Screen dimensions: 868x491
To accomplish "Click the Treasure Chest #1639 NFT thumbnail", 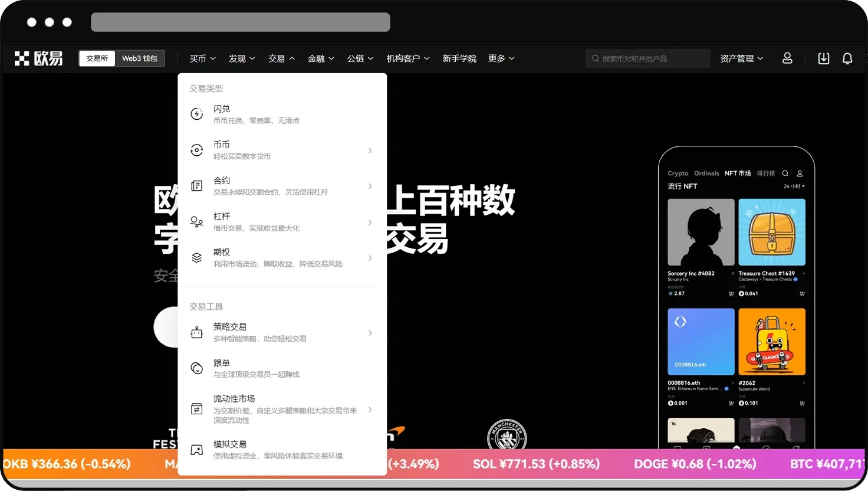I will pos(772,232).
